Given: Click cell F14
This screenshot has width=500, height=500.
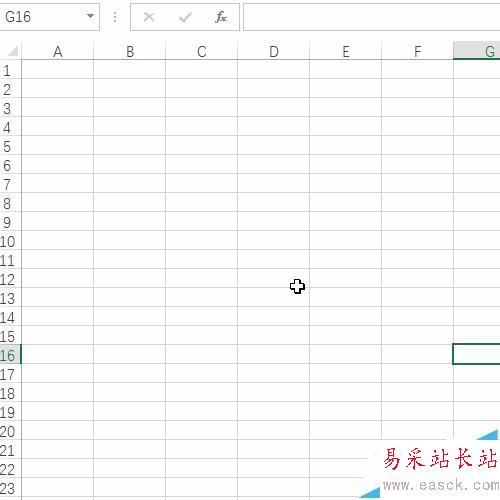Looking at the screenshot, I should point(418,317).
